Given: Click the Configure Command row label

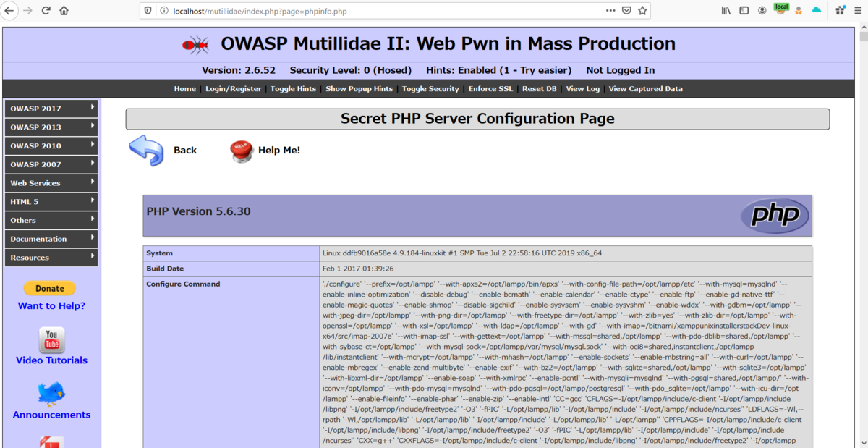Looking at the screenshot, I should pos(183,284).
